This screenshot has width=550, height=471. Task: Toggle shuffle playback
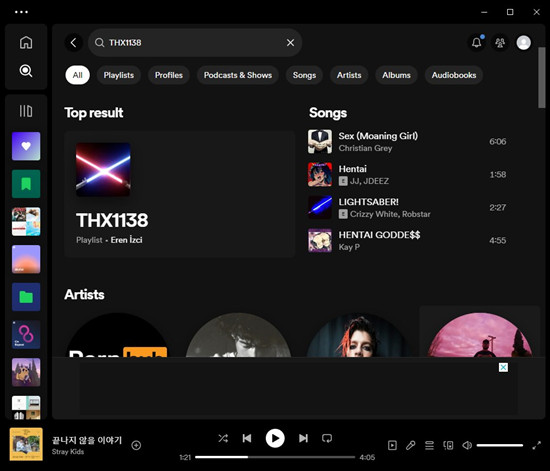click(223, 438)
